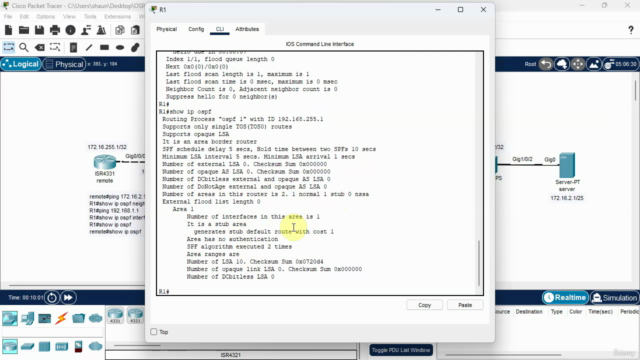
Task: Save the network with floppy icon
Action: [39, 30]
